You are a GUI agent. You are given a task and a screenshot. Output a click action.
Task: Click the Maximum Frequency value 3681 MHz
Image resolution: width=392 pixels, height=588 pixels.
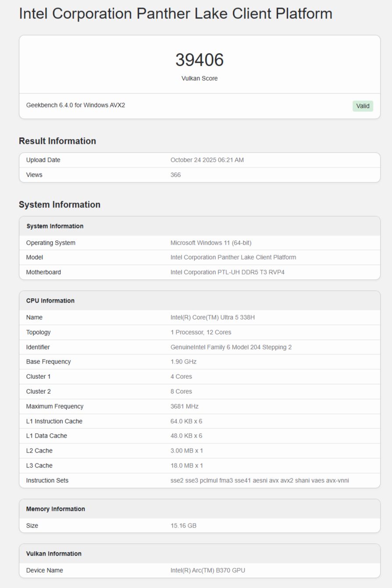(x=184, y=406)
